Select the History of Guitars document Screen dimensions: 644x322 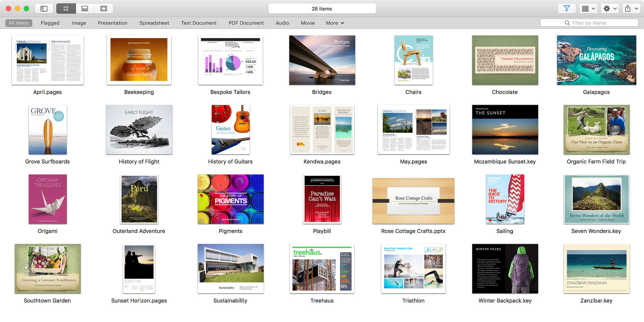[x=230, y=130]
